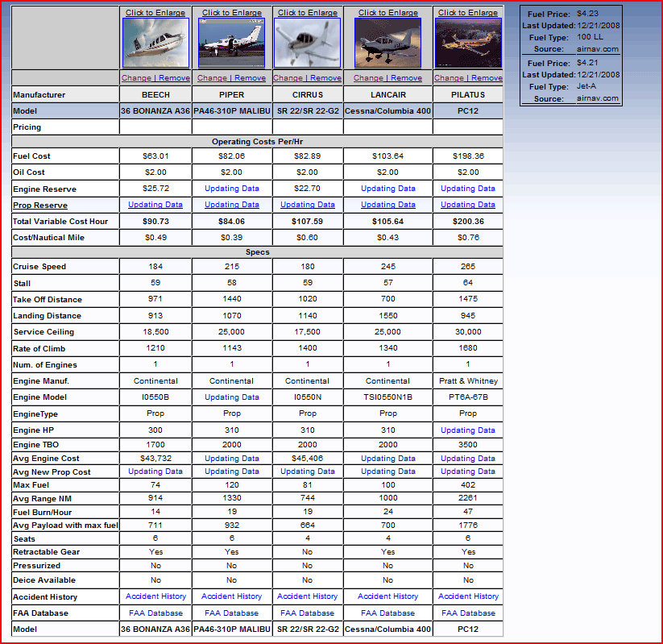
Task: Click Cirrus Avg New Prop Cost Updating Data
Action: coord(308,471)
